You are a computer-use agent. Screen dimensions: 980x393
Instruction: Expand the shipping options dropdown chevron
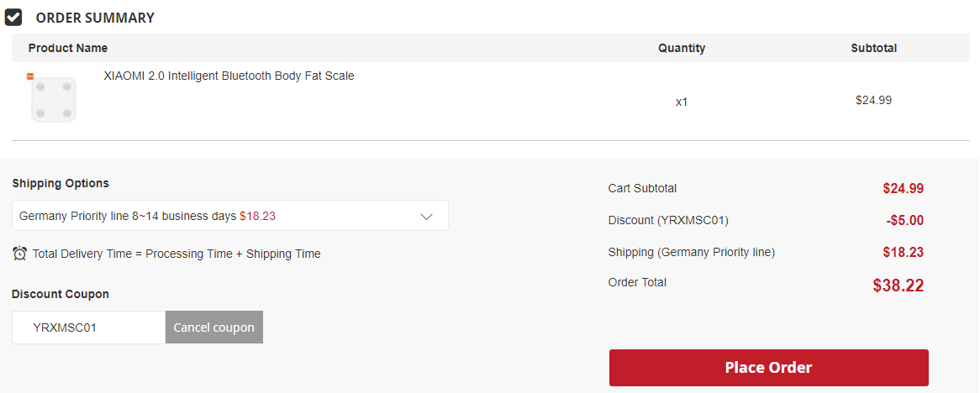point(427,216)
